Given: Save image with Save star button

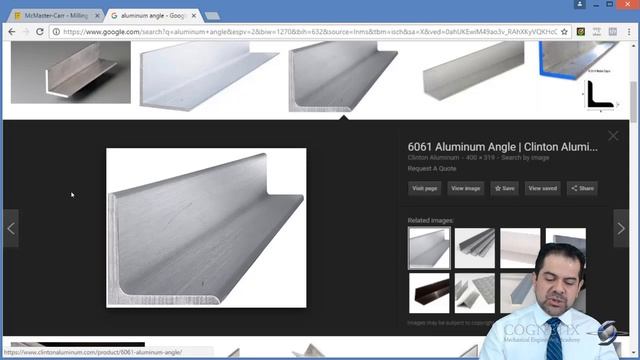Looking at the screenshot, I should point(504,188).
